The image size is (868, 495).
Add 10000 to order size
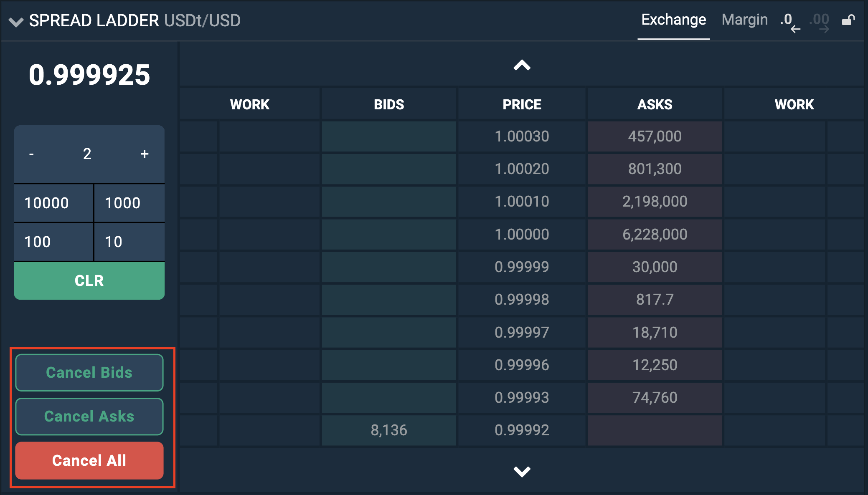53,203
